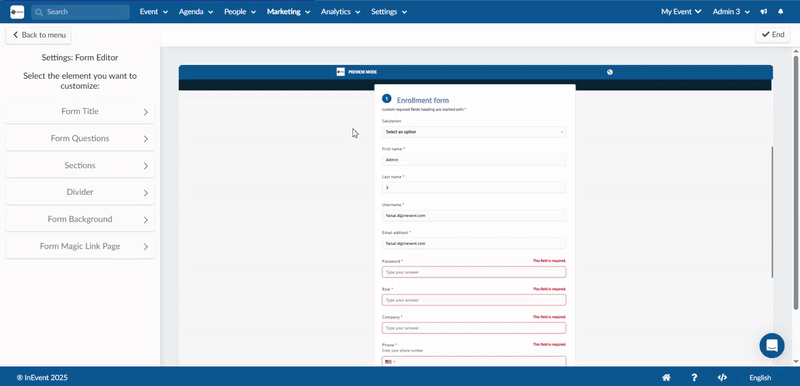Screen dimensions: 800x386
Task: Click the globe icon in preview bar
Action: click(x=610, y=72)
